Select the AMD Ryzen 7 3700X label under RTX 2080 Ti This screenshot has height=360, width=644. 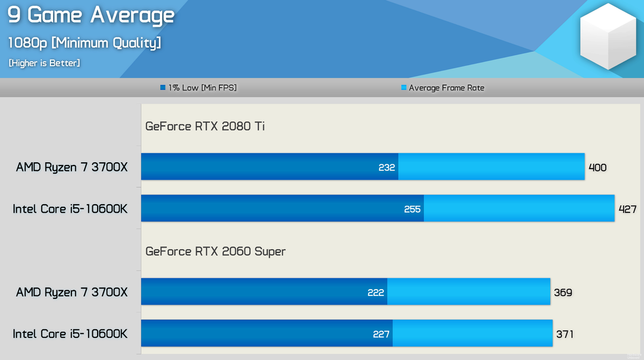point(72,168)
